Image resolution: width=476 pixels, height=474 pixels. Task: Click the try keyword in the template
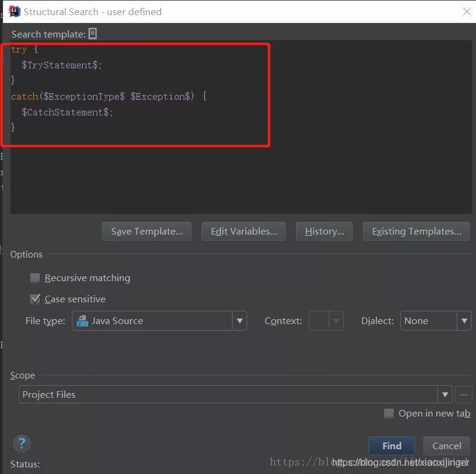[x=19, y=49]
